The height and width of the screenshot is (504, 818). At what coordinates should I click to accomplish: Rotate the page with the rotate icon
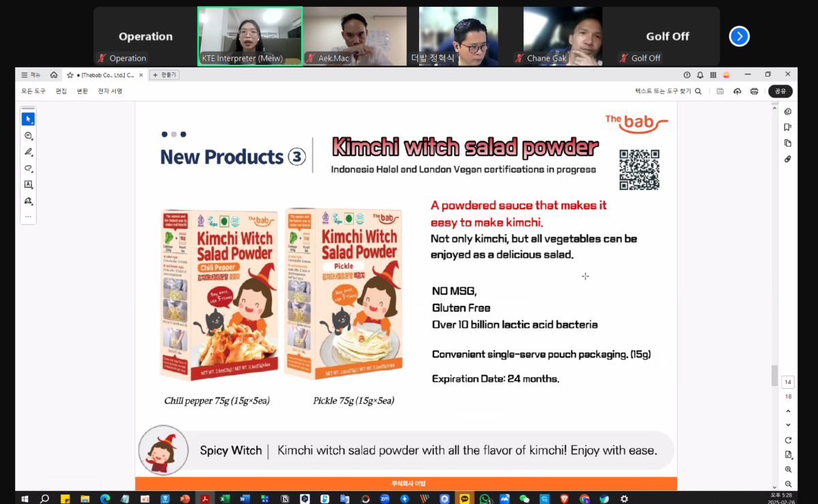coord(788,440)
